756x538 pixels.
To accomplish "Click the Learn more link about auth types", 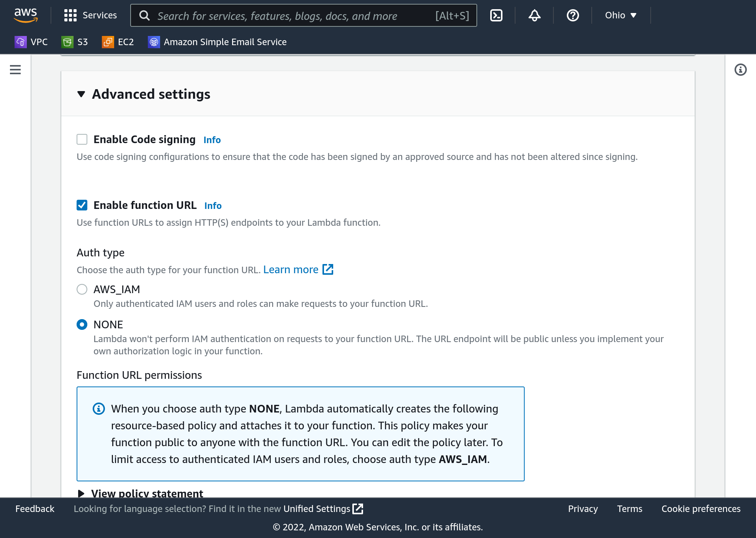I will (x=291, y=269).
